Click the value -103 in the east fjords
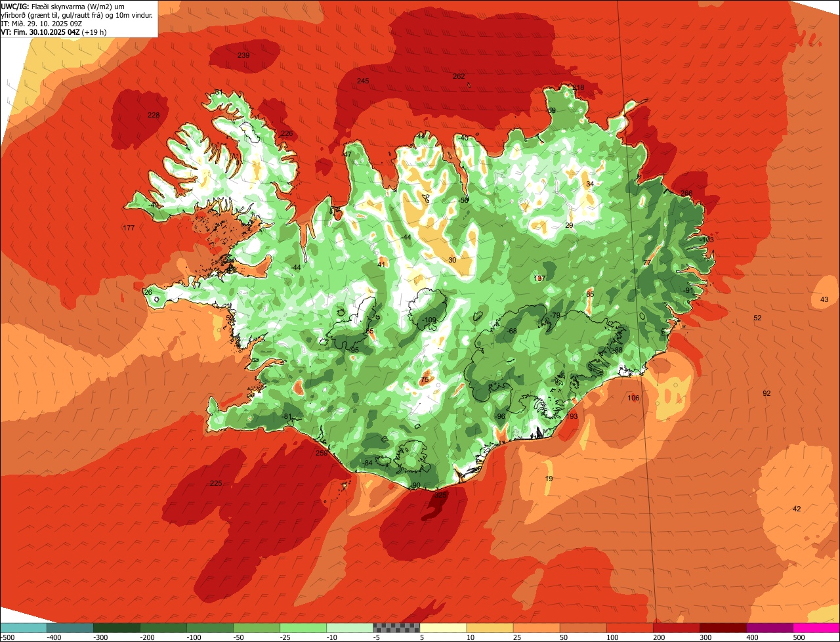Image resolution: width=840 pixels, height=642 pixels. point(706,240)
